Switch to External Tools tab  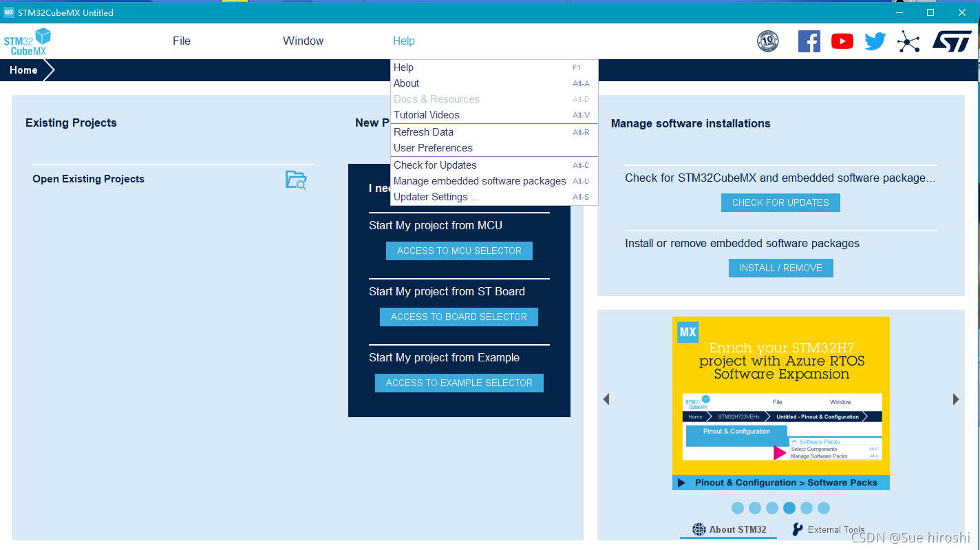coord(828,529)
